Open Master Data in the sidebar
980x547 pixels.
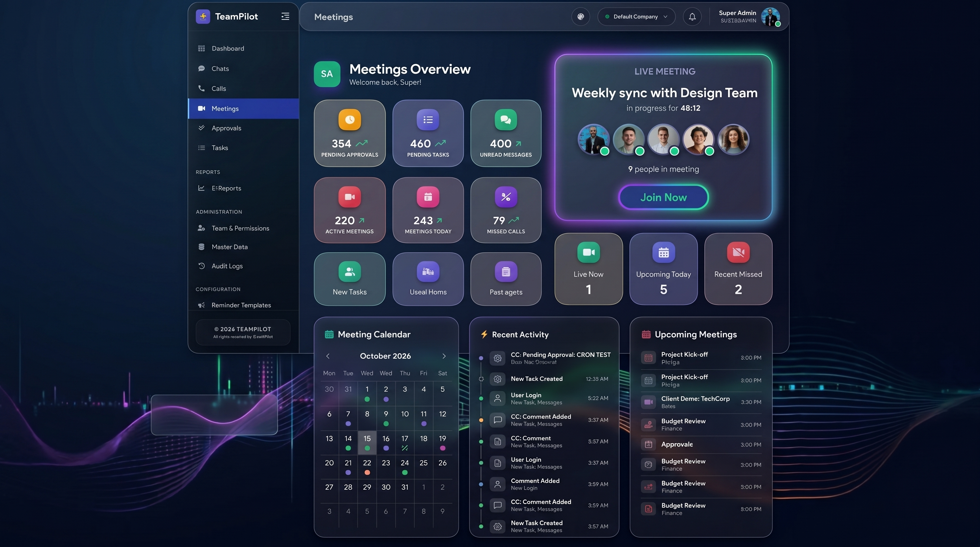click(x=244, y=246)
